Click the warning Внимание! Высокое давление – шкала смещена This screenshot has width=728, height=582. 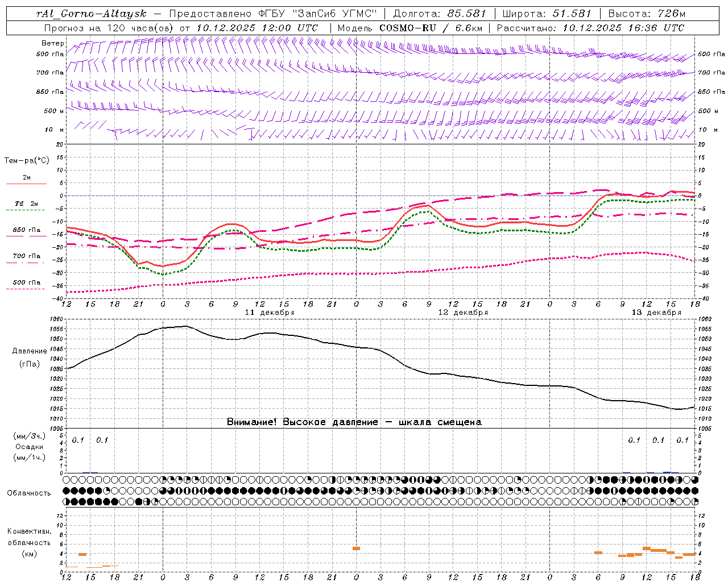pyautogui.click(x=354, y=422)
